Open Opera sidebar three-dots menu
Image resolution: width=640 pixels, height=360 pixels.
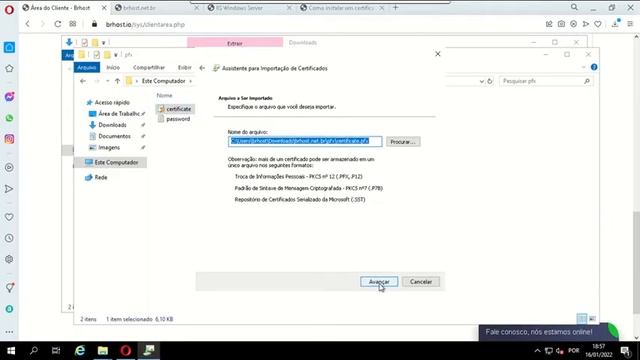coord(9,332)
